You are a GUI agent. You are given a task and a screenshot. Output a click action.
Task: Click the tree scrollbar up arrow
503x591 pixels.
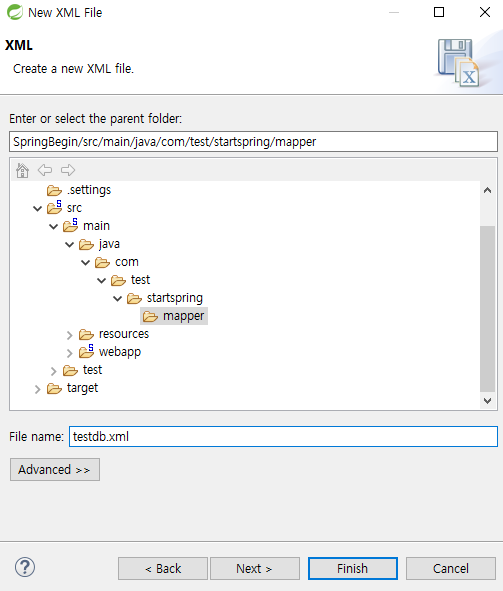(488, 190)
